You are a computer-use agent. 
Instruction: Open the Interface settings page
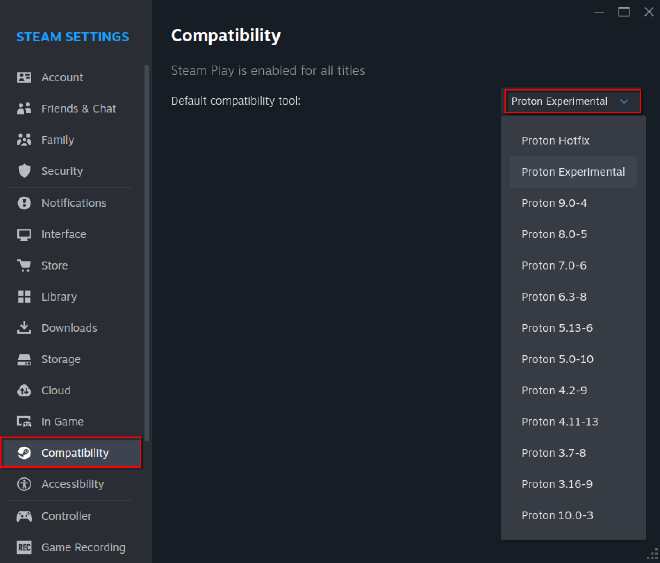click(x=63, y=234)
